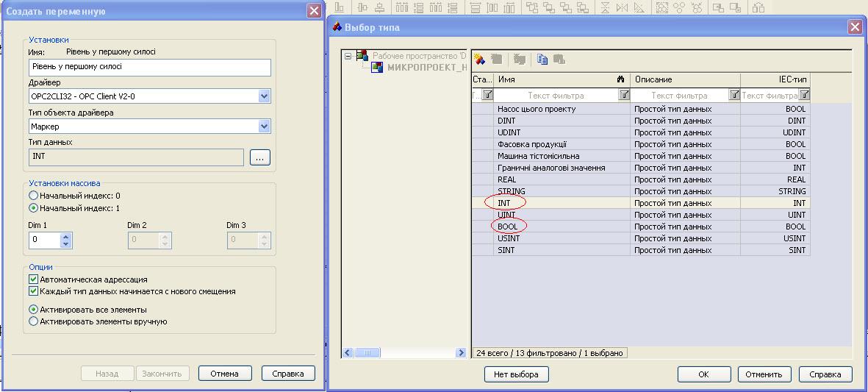Select the REAL data type row
This screenshot has height=392, width=868.
click(x=641, y=179)
